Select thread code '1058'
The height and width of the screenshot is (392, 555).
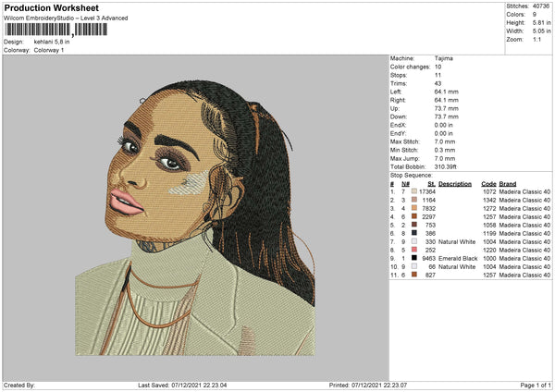click(489, 225)
